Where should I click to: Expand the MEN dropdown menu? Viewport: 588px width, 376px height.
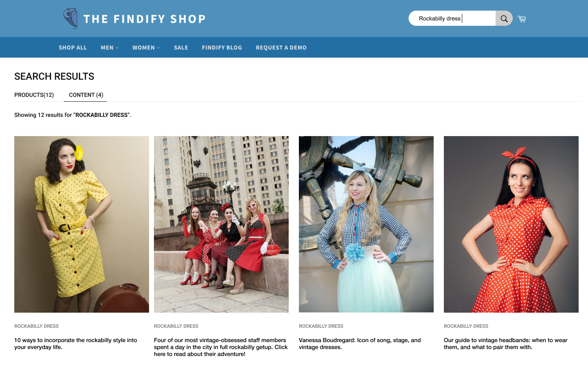110,47
